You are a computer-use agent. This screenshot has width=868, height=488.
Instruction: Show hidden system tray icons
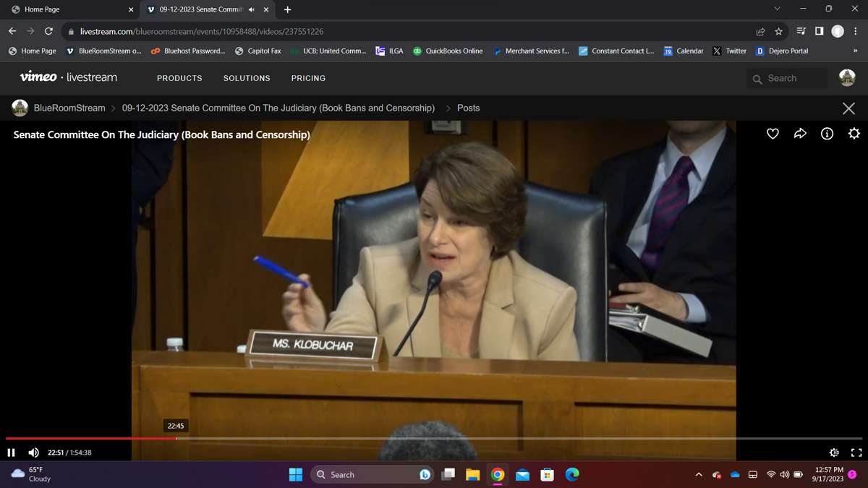[698, 475]
